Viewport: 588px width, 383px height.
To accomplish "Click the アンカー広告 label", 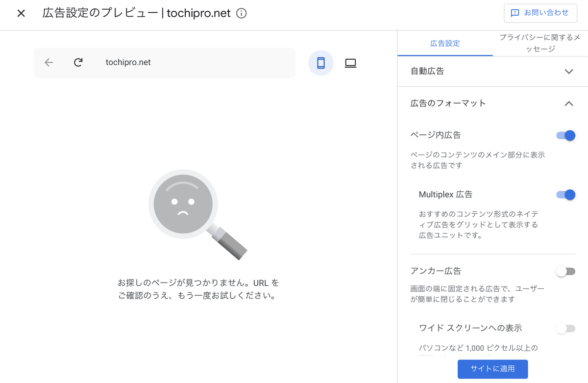I will click(x=436, y=271).
